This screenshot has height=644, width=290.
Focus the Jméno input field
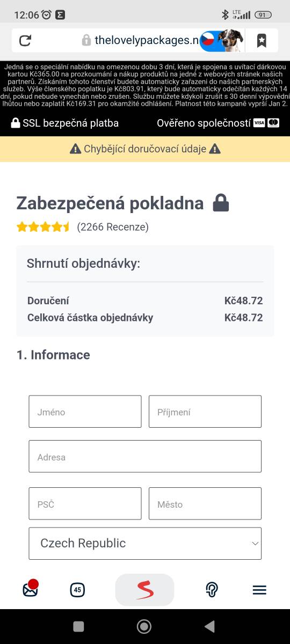pyautogui.click(x=85, y=412)
